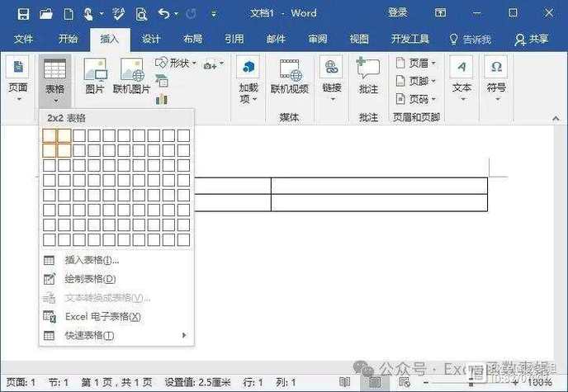Sign in using the 登录 button
This screenshot has width=568, height=392.
397,13
